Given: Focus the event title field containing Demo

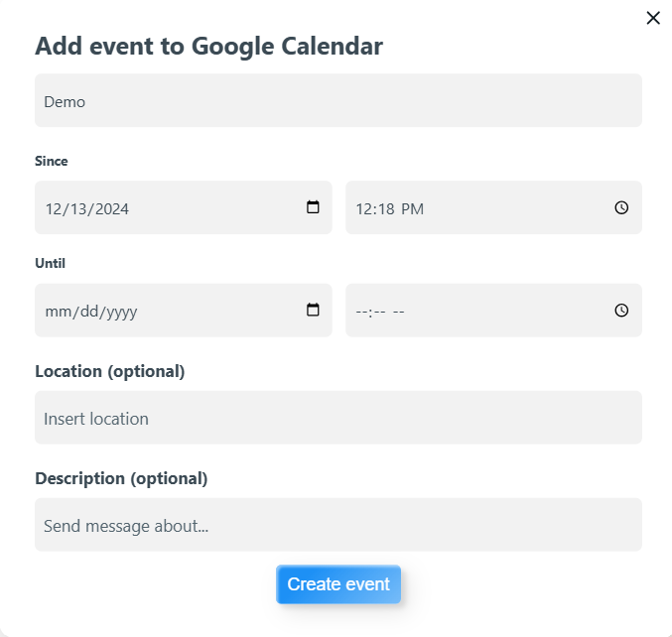Looking at the screenshot, I should coord(337,100).
